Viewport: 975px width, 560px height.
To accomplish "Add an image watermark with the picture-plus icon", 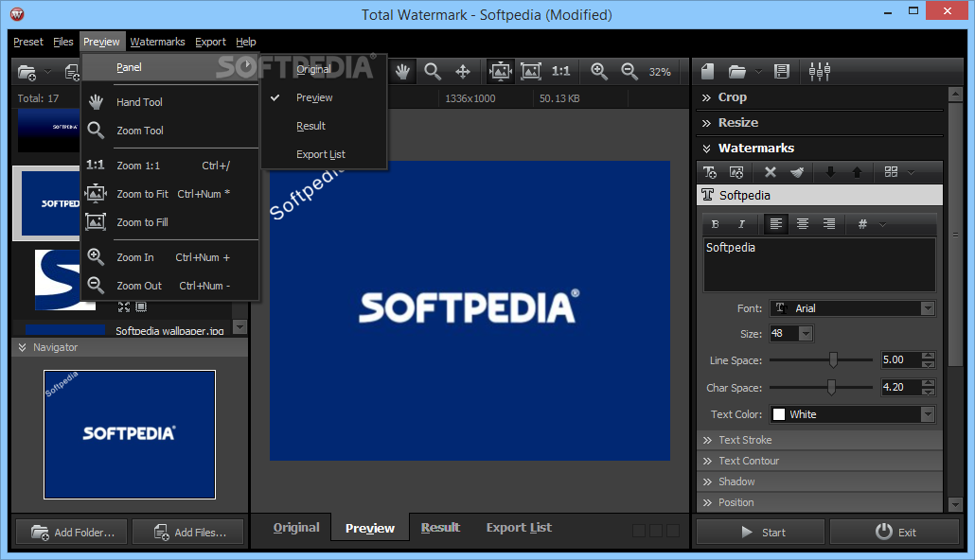I will click(x=736, y=172).
